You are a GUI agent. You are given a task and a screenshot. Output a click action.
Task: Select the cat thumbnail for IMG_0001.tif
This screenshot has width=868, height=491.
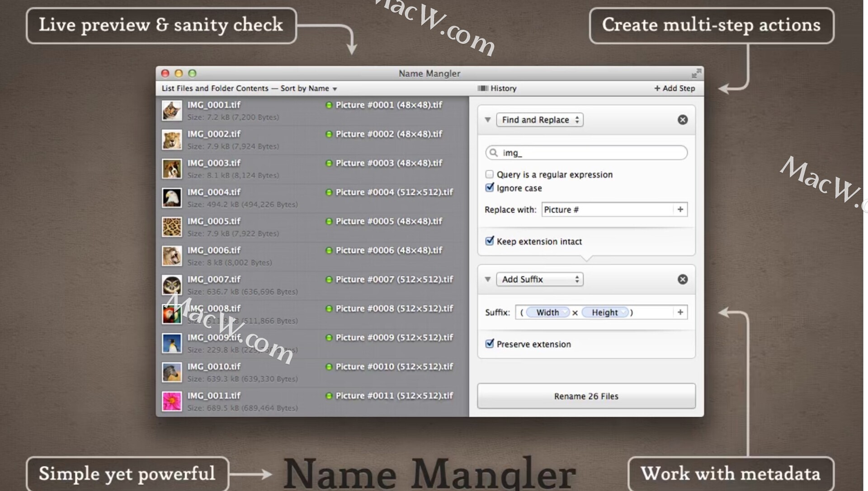pos(172,111)
